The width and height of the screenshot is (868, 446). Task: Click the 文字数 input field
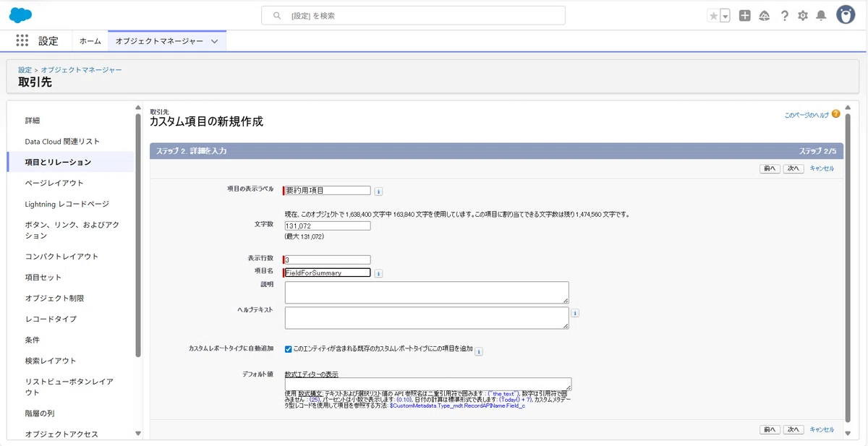[x=328, y=226]
